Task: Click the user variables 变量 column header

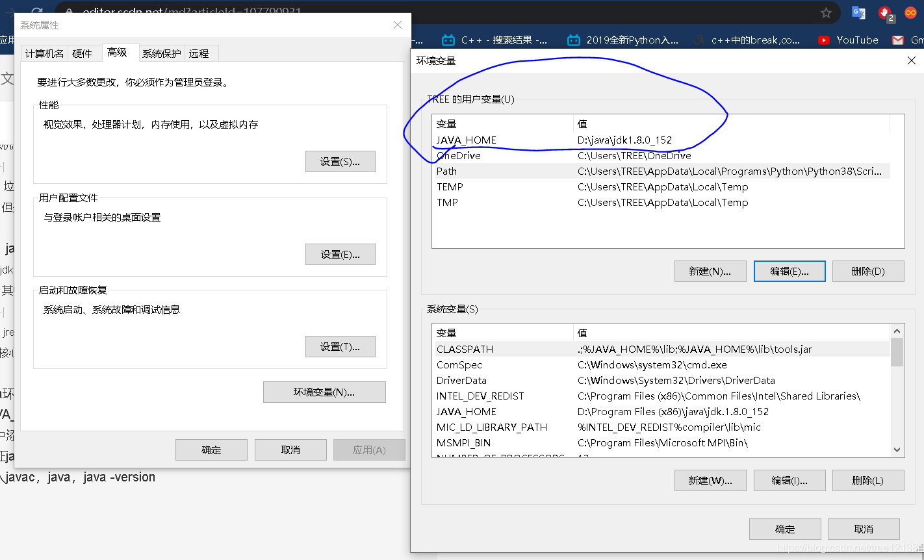Action: coord(503,124)
